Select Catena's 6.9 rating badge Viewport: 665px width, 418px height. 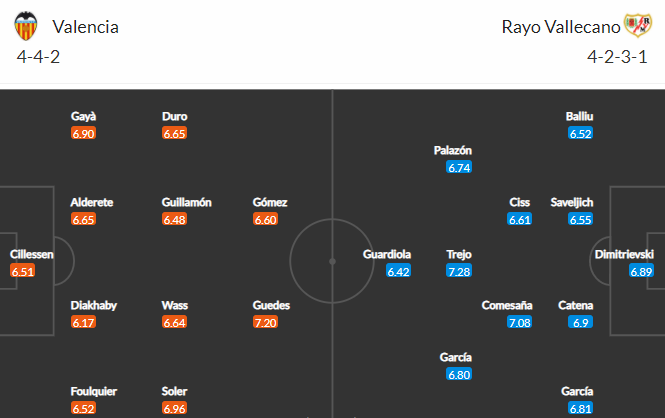[x=581, y=323]
